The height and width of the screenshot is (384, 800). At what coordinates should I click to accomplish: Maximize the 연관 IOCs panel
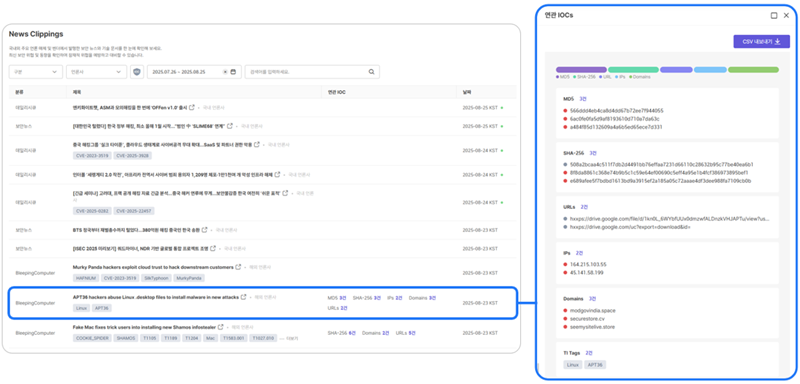pos(774,15)
